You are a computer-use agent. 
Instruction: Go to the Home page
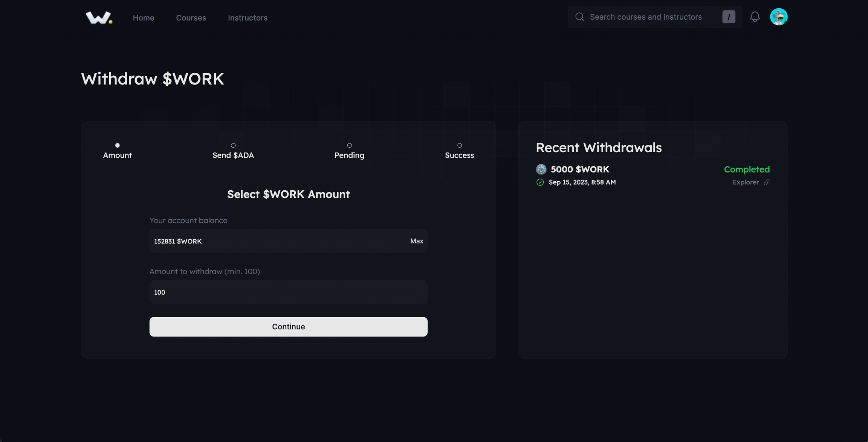click(x=143, y=18)
